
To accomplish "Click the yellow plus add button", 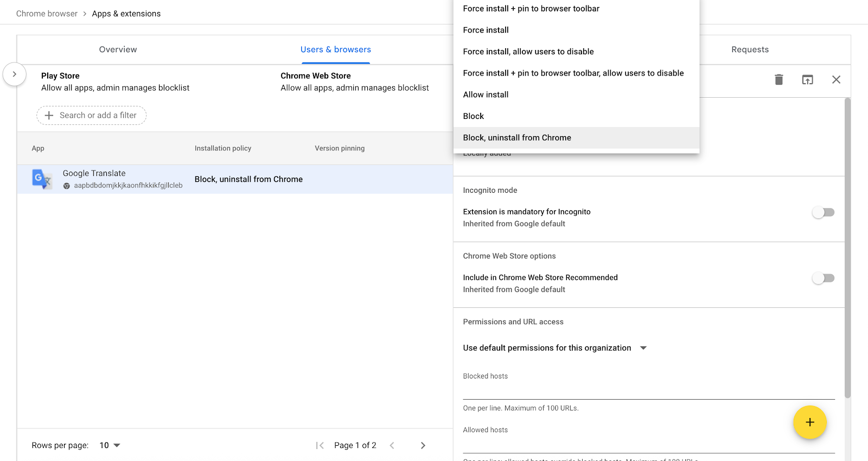I will pos(809,422).
